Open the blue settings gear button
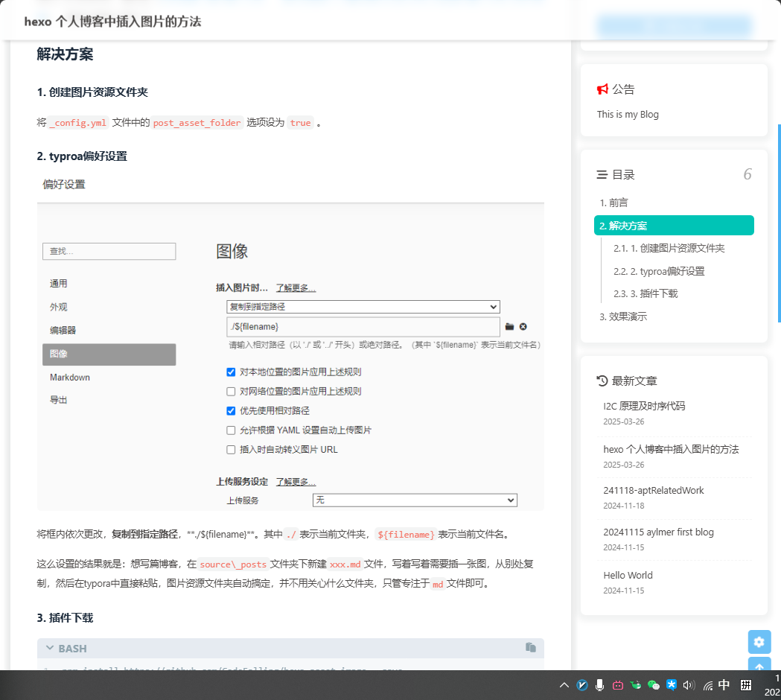This screenshot has width=781, height=700. 759,642
